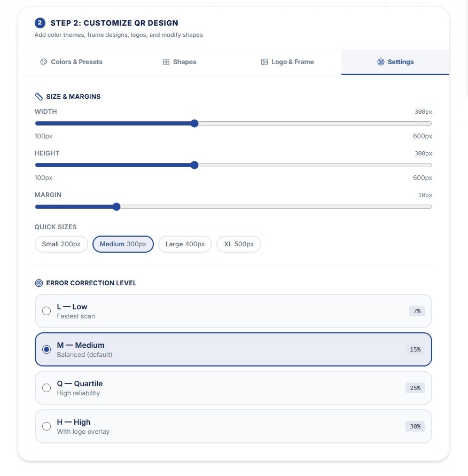Select the H — High radio button
The width and height of the screenshot is (468, 476).
click(x=46, y=426)
